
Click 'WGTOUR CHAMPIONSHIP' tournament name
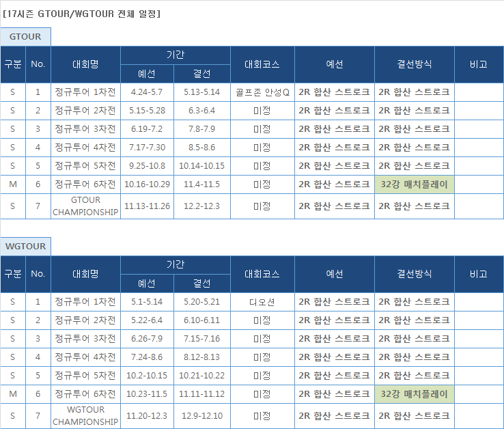pos(85,416)
